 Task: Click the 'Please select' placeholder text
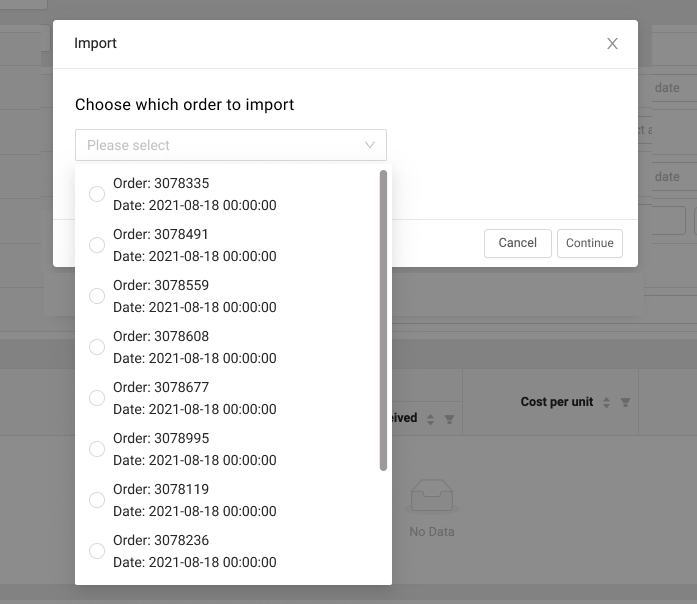click(x=129, y=145)
